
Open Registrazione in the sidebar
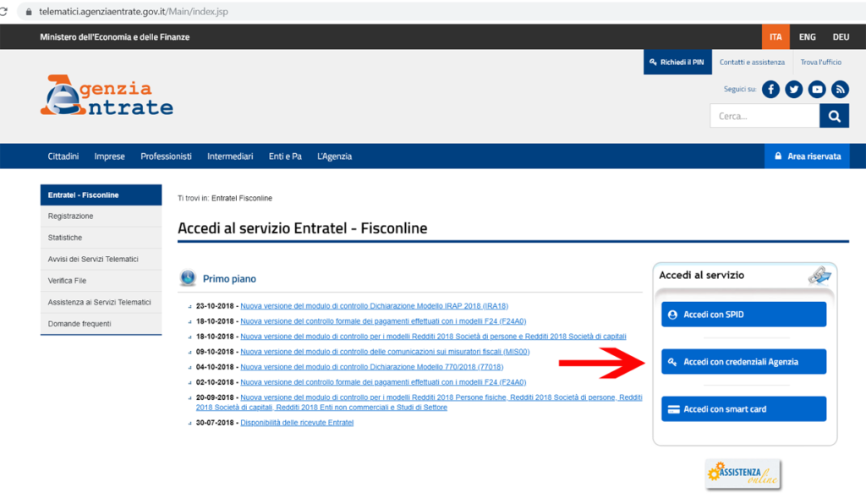[101, 216]
